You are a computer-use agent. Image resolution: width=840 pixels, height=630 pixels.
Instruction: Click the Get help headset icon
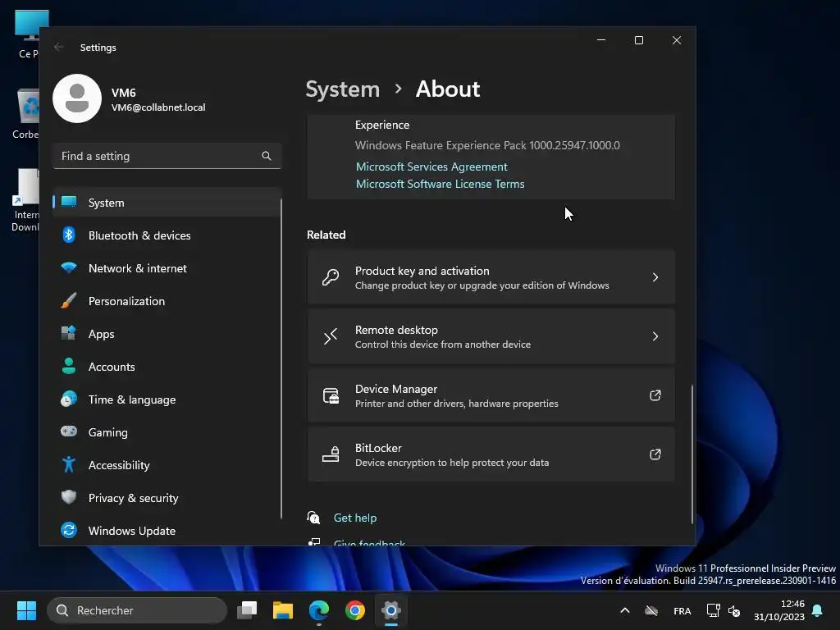[313, 518]
